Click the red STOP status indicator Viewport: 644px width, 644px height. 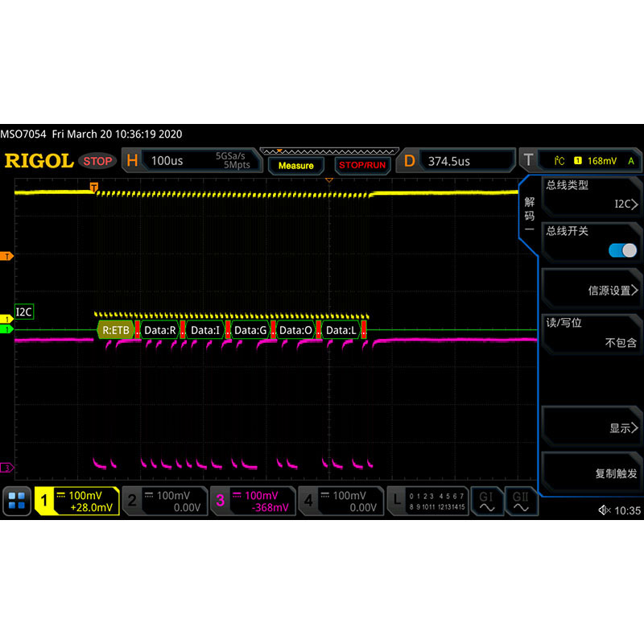pos(97,161)
